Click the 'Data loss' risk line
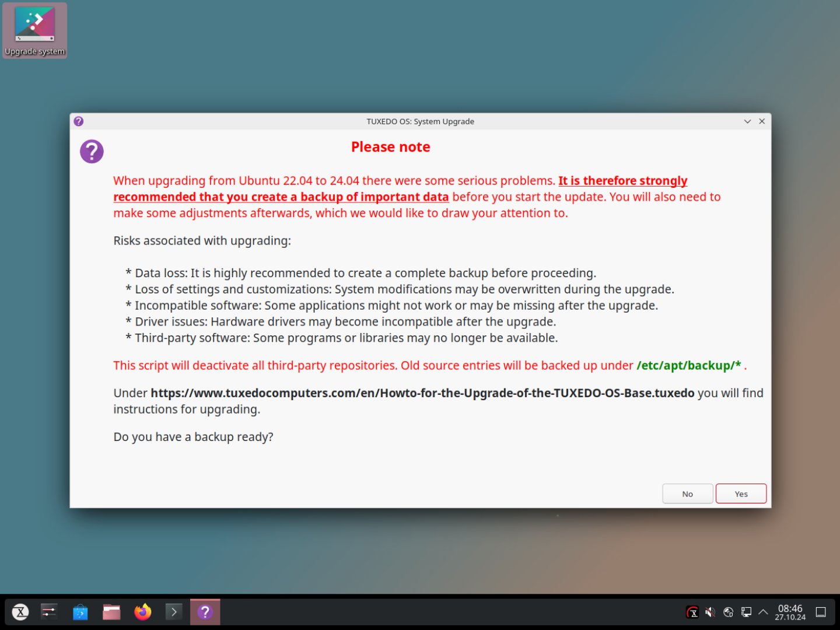Screen dimensions: 840x630 coord(360,273)
